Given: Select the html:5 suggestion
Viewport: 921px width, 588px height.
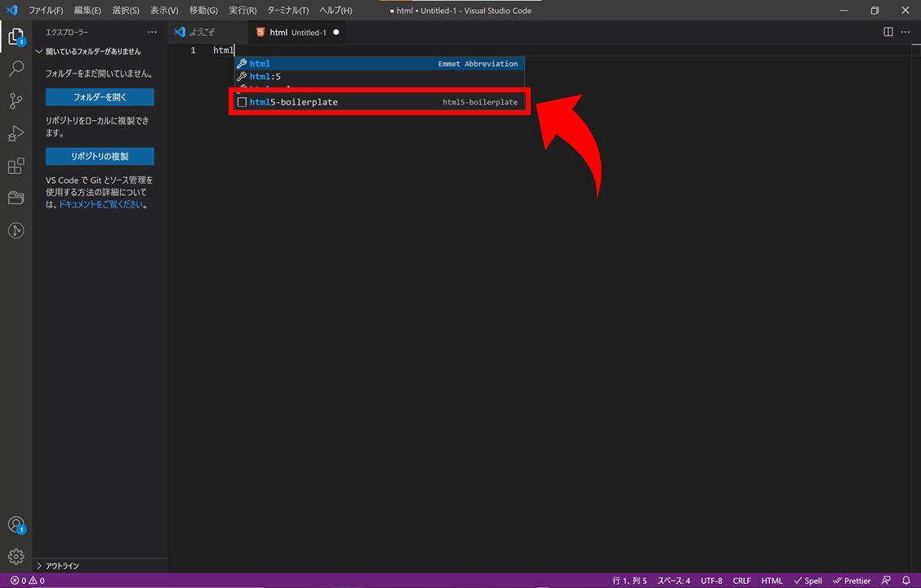Looking at the screenshot, I should tap(380, 77).
